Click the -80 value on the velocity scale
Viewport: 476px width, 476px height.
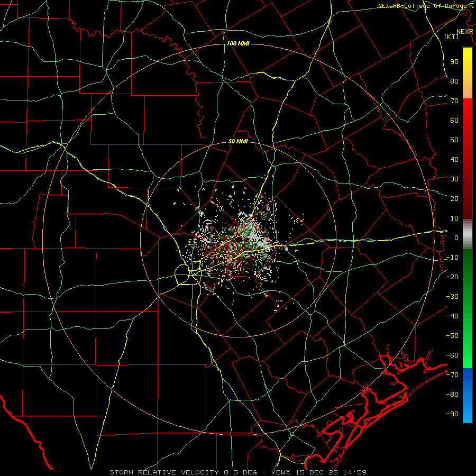[452, 395]
